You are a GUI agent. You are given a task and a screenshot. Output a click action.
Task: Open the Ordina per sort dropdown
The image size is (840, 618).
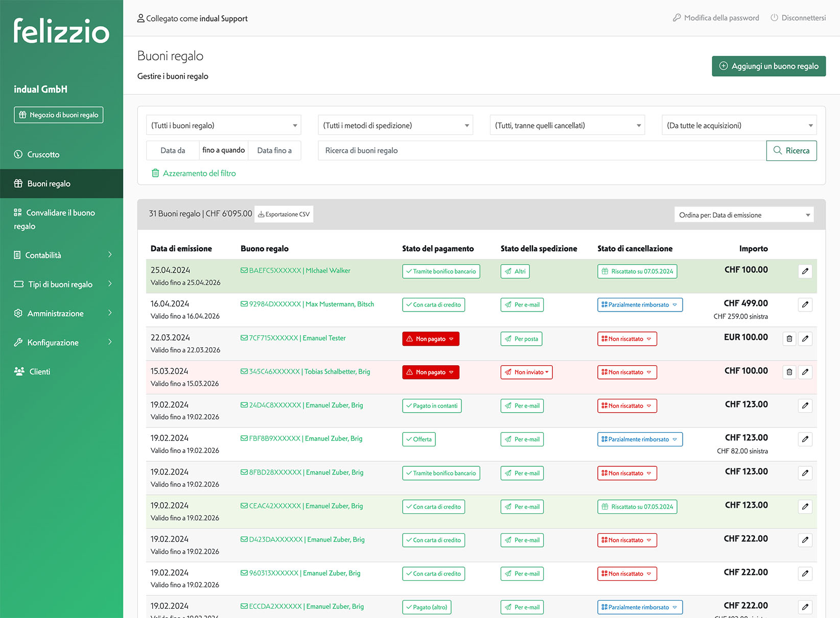pyautogui.click(x=743, y=215)
